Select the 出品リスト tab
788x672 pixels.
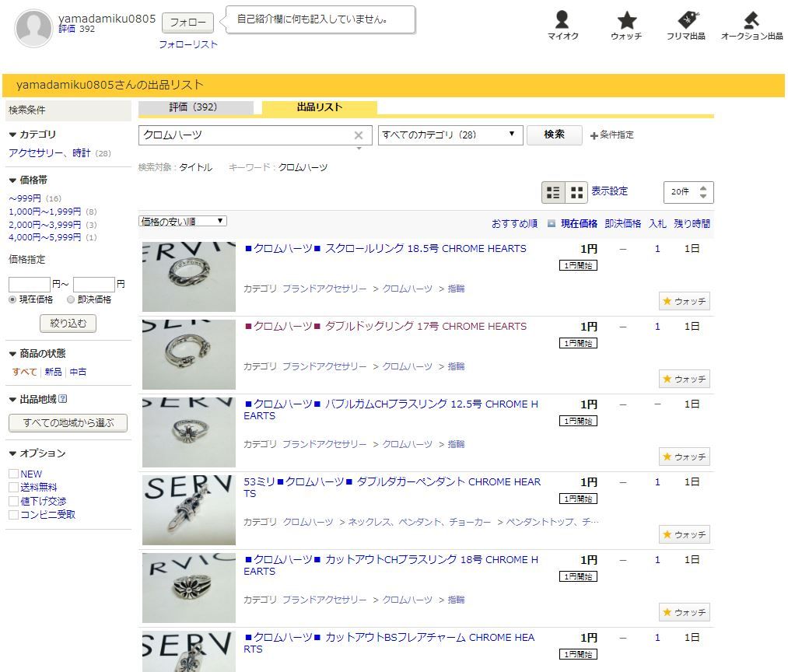click(320, 107)
